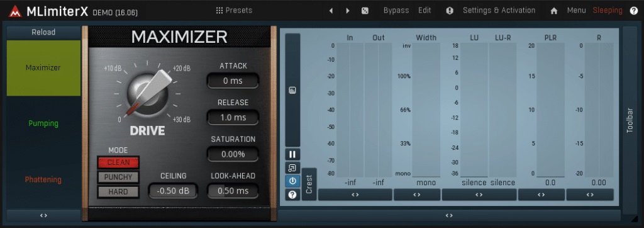Image resolution: width=644 pixels, height=228 pixels.
Task: Click the resize grip in corner
Action: [635, 219]
